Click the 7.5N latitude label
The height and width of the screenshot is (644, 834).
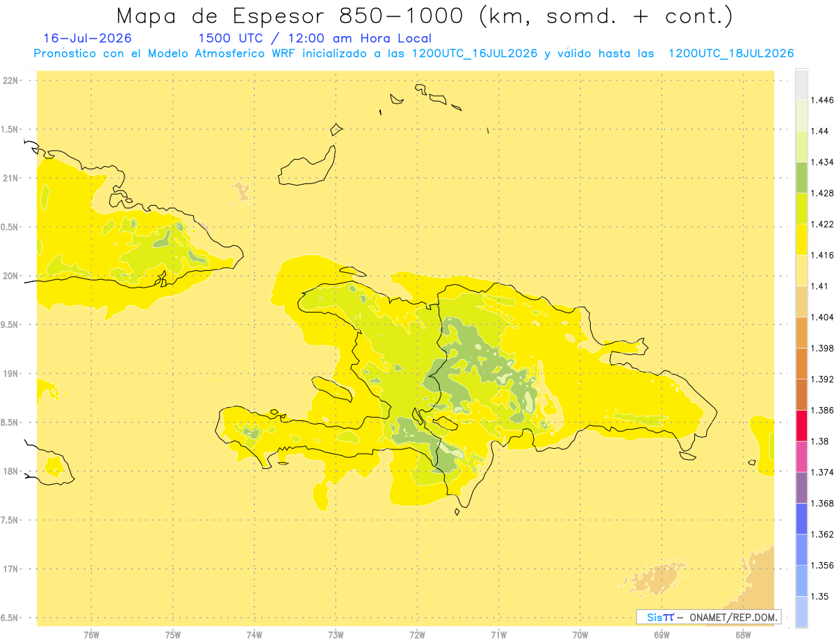click(10, 520)
